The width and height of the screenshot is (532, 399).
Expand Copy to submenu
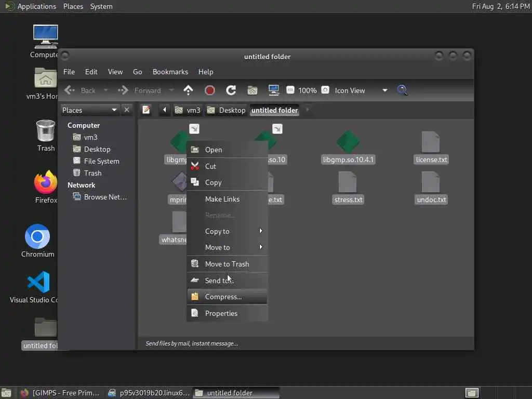pos(227,231)
